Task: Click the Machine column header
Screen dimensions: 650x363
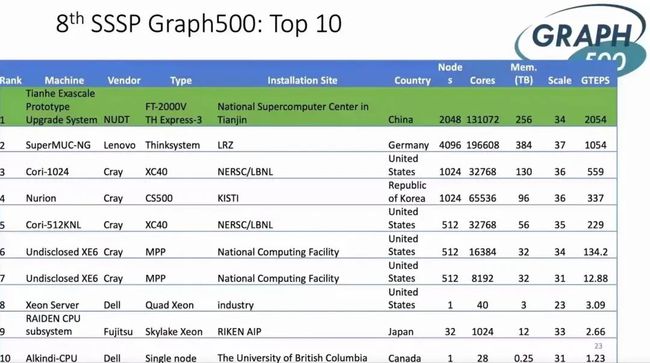Action: click(x=64, y=80)
